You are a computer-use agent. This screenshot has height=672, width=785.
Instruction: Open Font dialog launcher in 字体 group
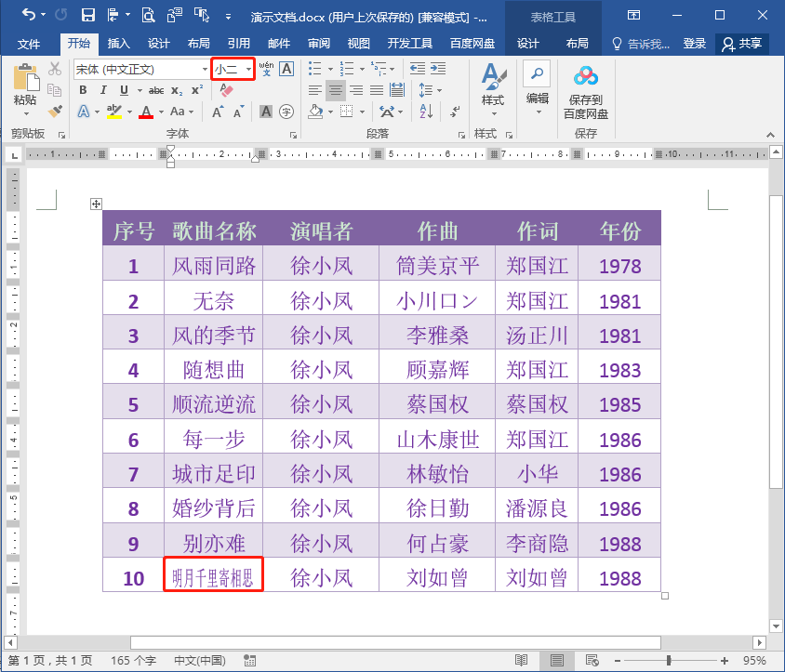293,135
